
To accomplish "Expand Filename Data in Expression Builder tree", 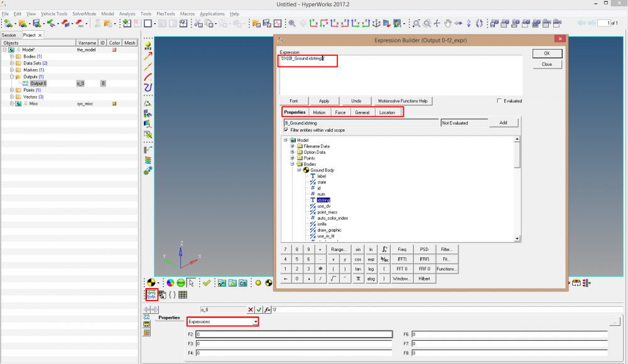I will coord(293,146).
